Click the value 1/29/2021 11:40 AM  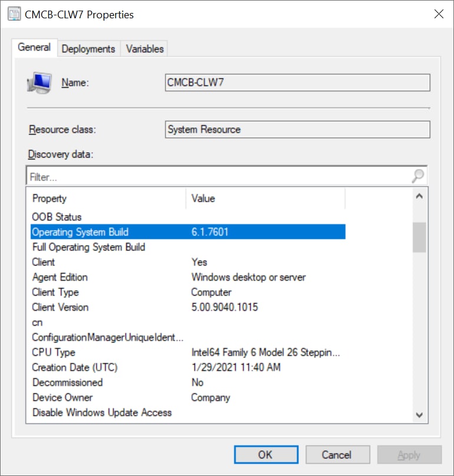click(x=236, y=367)
